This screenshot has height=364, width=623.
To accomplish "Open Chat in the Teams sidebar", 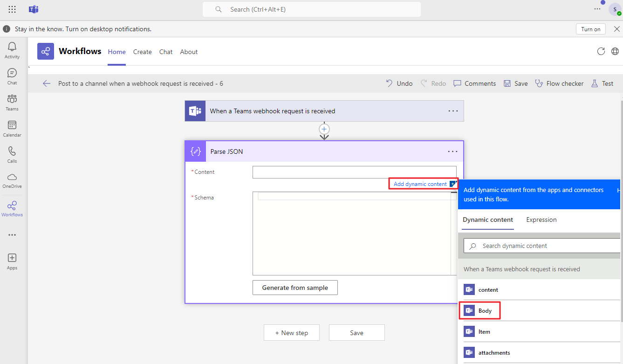I will coord(12,76).
